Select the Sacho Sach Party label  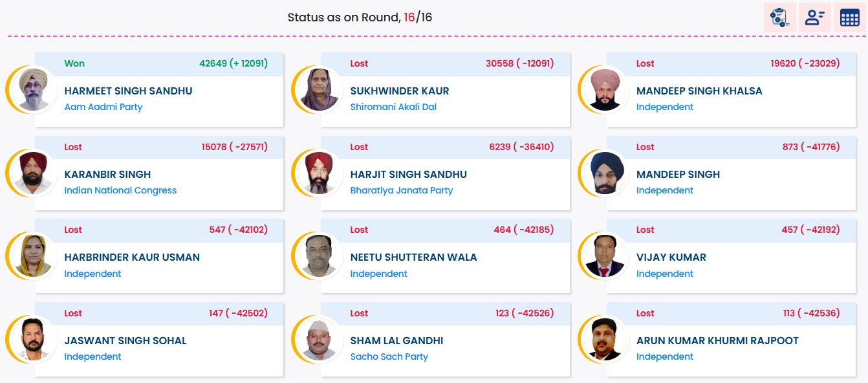pos(389,356)
